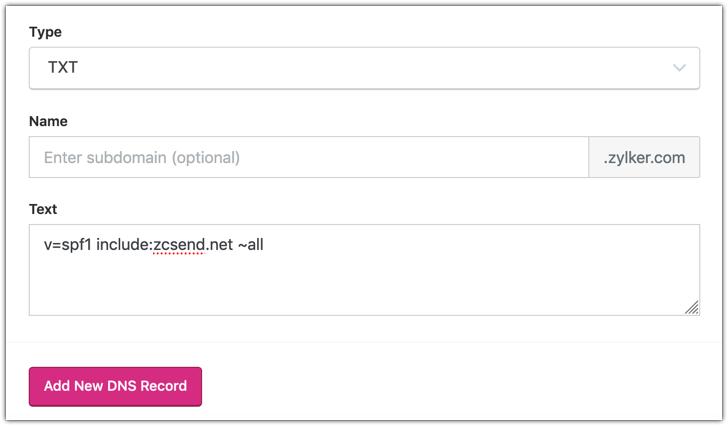Click the textarea resize grip handle
Image resolution: width=728 pixels, height=426 pixels.
click(x=692, y=308)
